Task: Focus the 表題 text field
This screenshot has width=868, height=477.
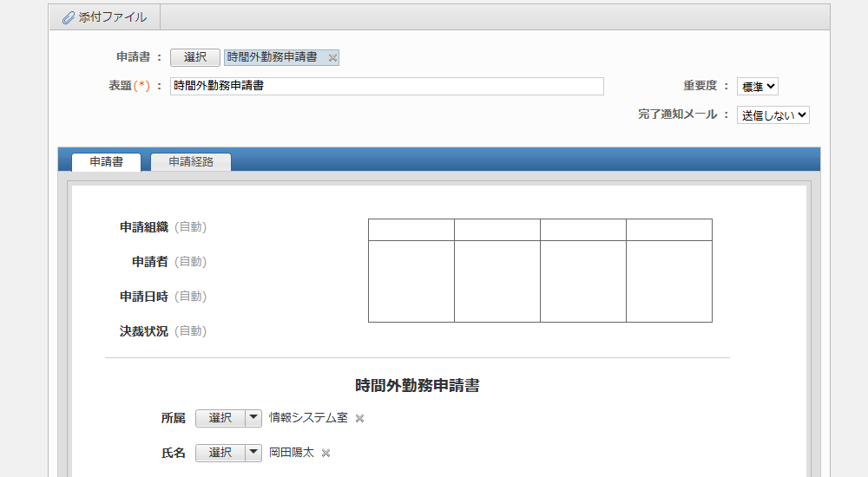Action: [x=386, y=86]
